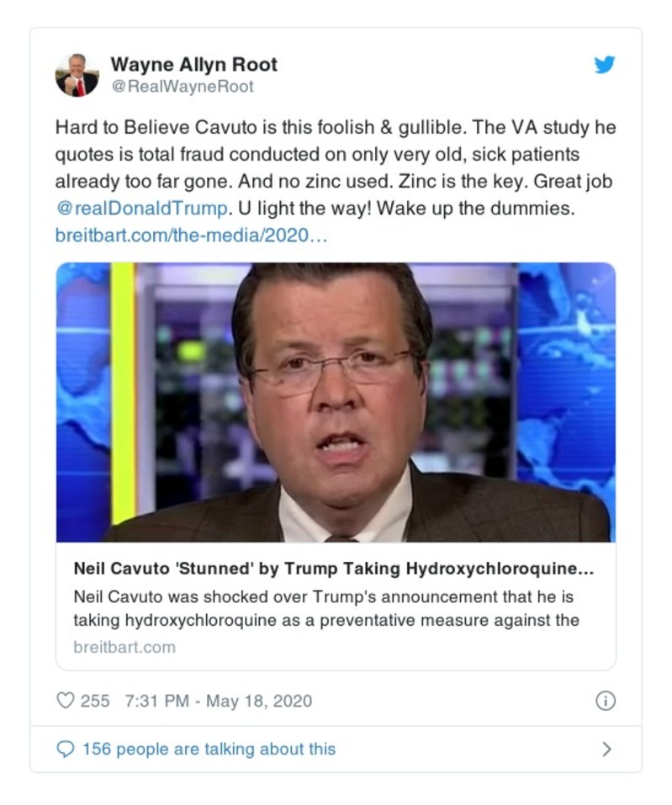Image resolution: width=672 pixels, height=805 pixels.
Task: Open the 7:31 PM - May 18, 2020 timestamp
Action: pos(217,700)
